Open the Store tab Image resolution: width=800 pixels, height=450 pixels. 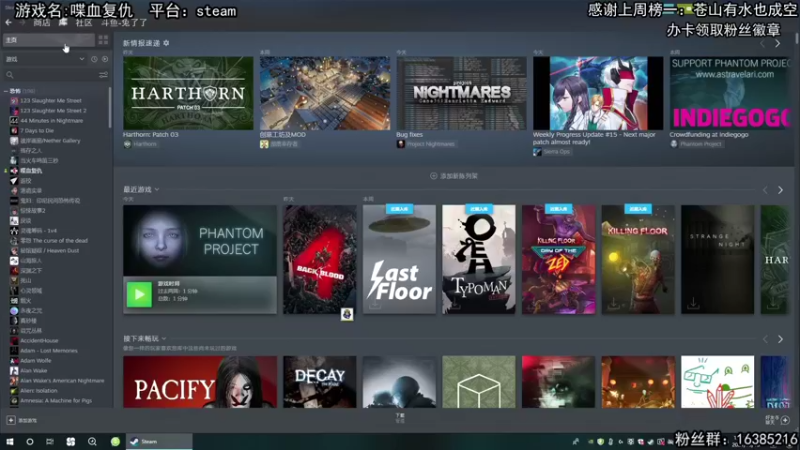coord(41,23)
